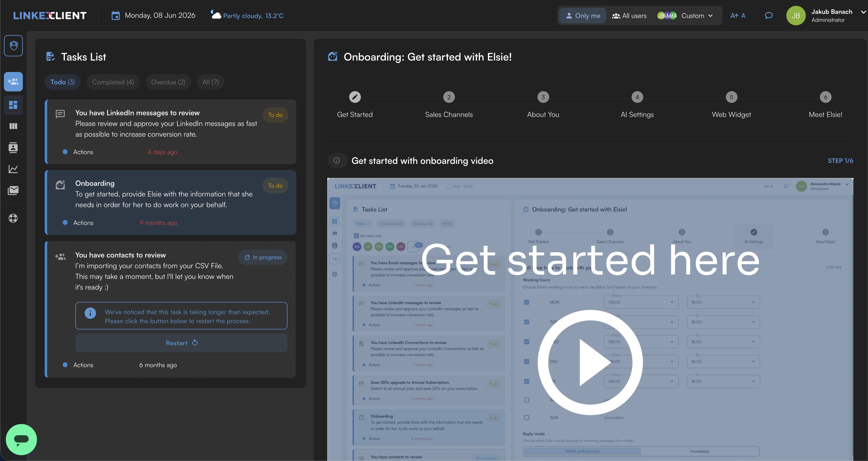868x461 pixels.
Task: Click the In progress status badge
Action: point(263,257)
